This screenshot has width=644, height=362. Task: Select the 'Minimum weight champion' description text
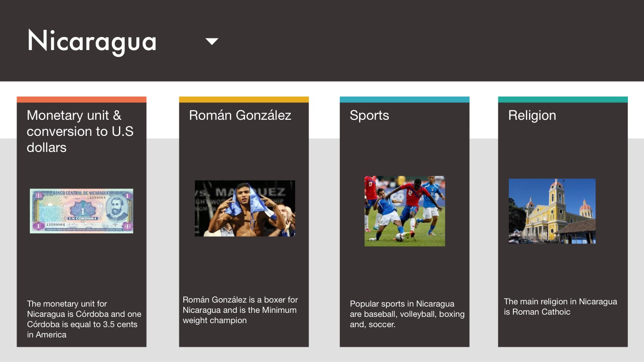[x=240, y=315]
